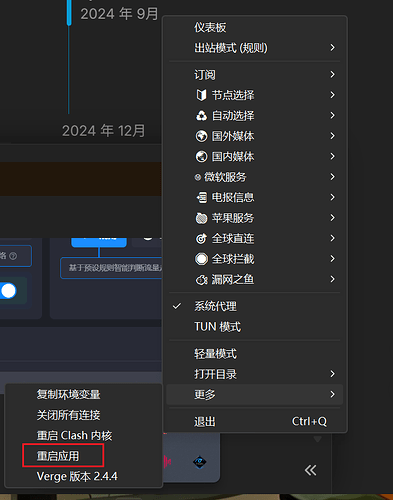Click the red audio tray icon
The width and height of the screenshot is (393, 500).
[167, 462]
